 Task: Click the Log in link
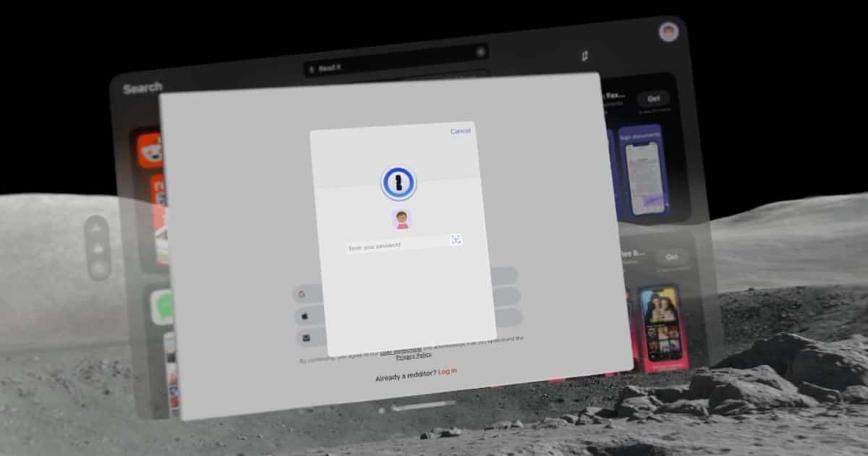pos(448,371)
